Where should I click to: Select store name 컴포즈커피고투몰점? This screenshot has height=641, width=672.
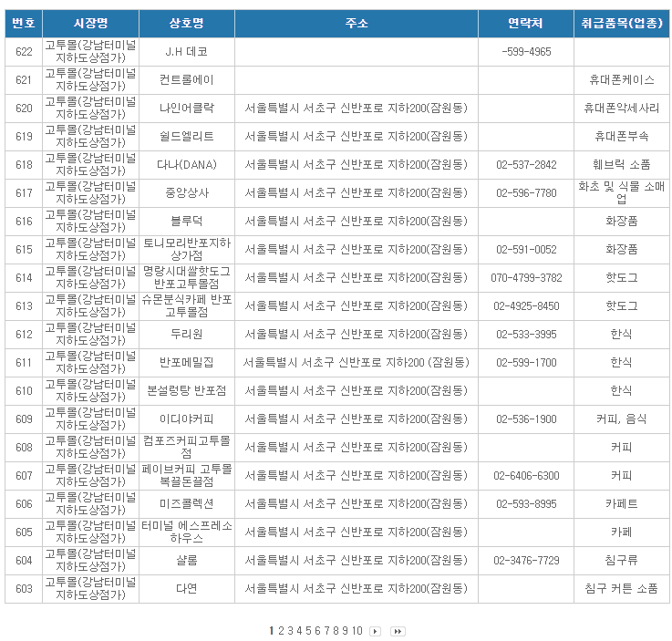point(186,448)
